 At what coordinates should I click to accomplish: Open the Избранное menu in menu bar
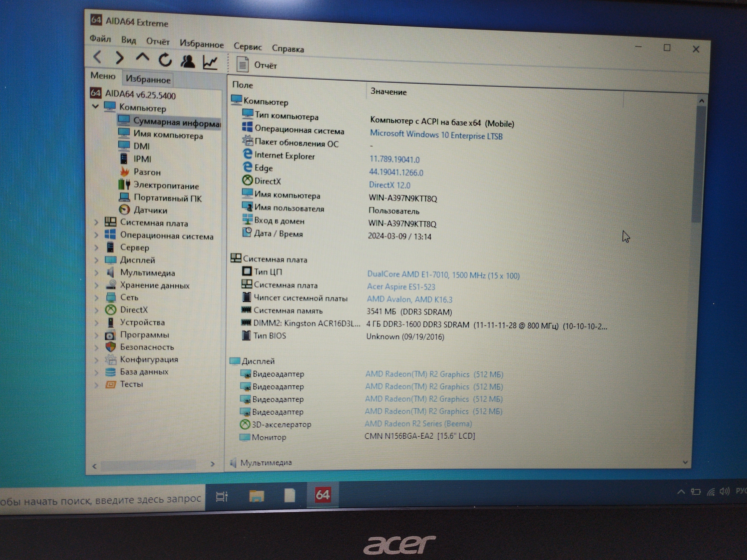[x=202, y=44]
